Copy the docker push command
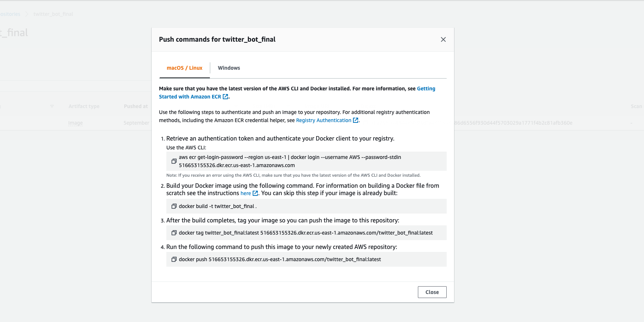The height and width of the screenshot is (322, 644). 174,259
